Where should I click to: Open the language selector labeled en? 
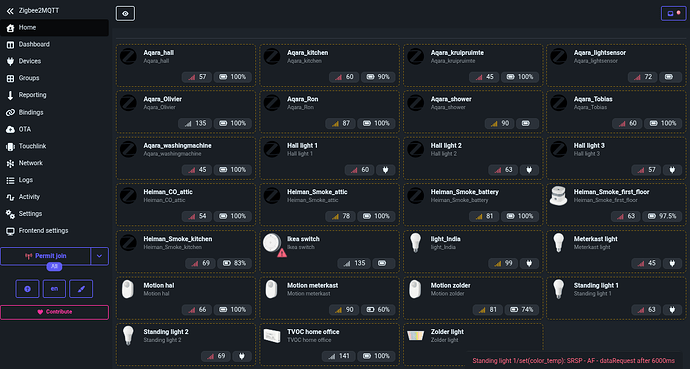[54, 289]
